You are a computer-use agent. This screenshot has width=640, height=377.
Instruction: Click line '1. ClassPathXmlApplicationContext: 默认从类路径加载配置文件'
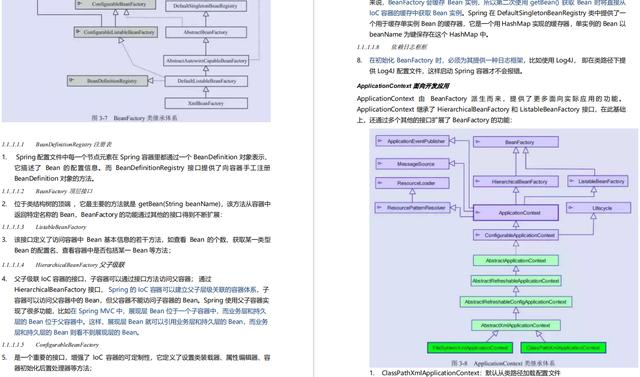click(x=465, y=373)
